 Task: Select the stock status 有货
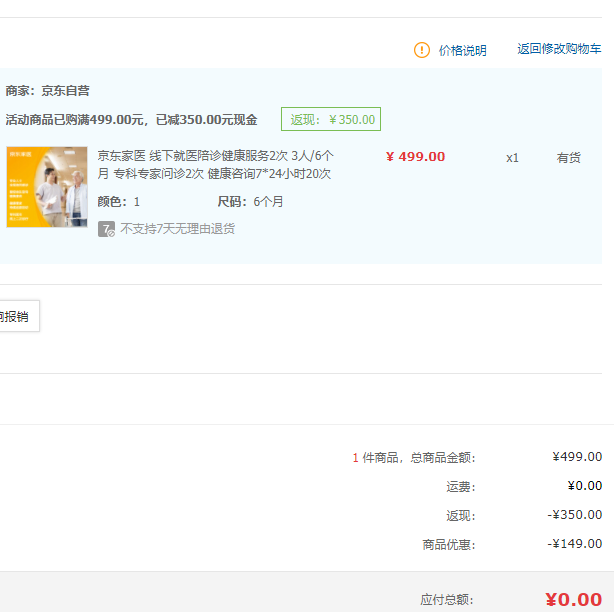(569, 158)
